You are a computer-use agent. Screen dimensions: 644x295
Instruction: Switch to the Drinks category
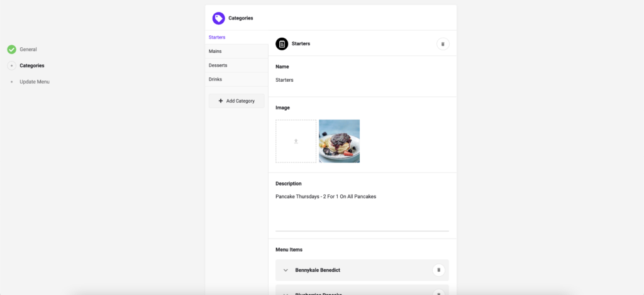pos(236,79)
